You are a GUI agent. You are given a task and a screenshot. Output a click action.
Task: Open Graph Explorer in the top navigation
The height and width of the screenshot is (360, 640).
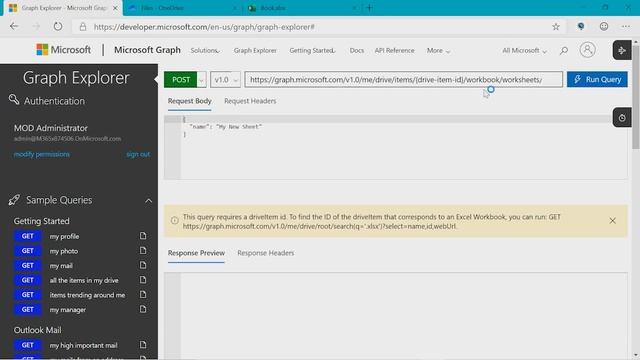(x=255, y=51)
